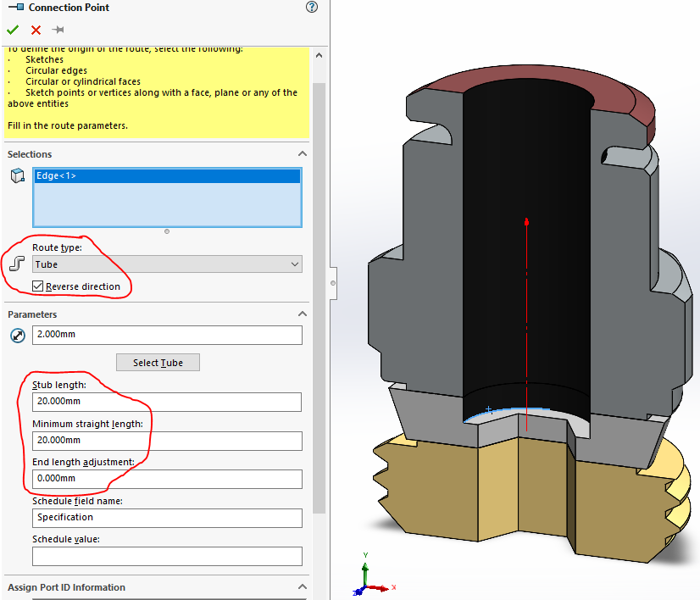
Task: Click the route type tube icon
Action: click(x=17, y=264)
